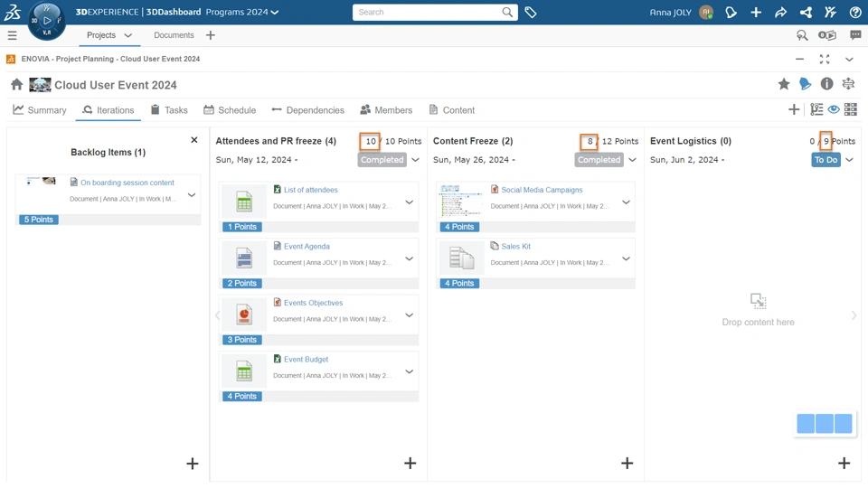Maximize the widget with expand icon
The height and width of the screenshot is (488, 868).
825,60
